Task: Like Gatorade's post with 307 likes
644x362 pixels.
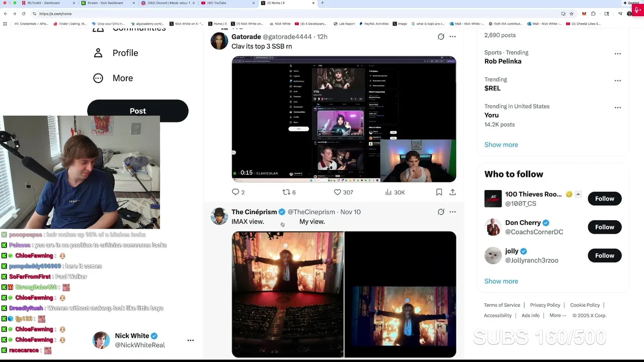Action: [x=343, y=192]
